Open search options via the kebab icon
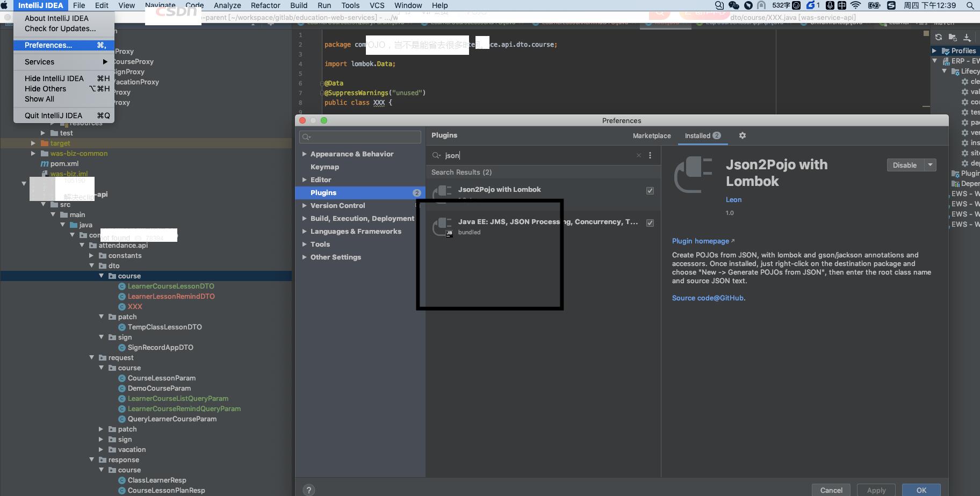This screenshot has width=980, height=496. point(650,155)
